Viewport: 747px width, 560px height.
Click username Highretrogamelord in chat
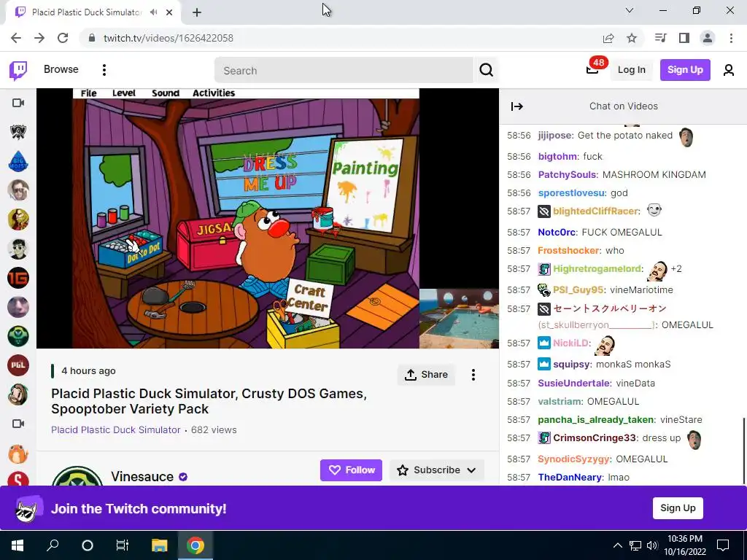597,268
